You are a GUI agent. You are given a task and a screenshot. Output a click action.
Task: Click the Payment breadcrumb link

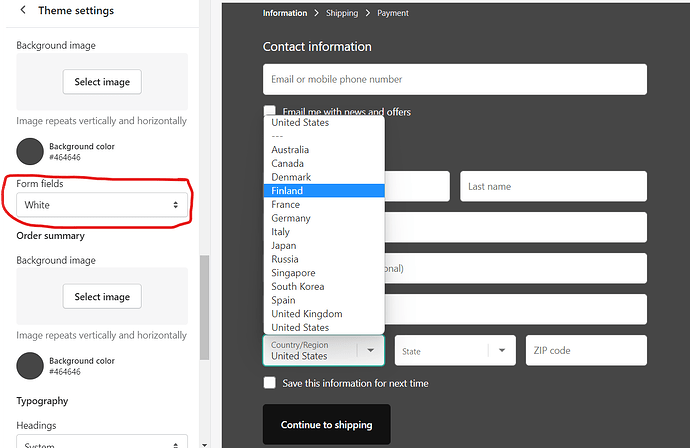point(393,13)
